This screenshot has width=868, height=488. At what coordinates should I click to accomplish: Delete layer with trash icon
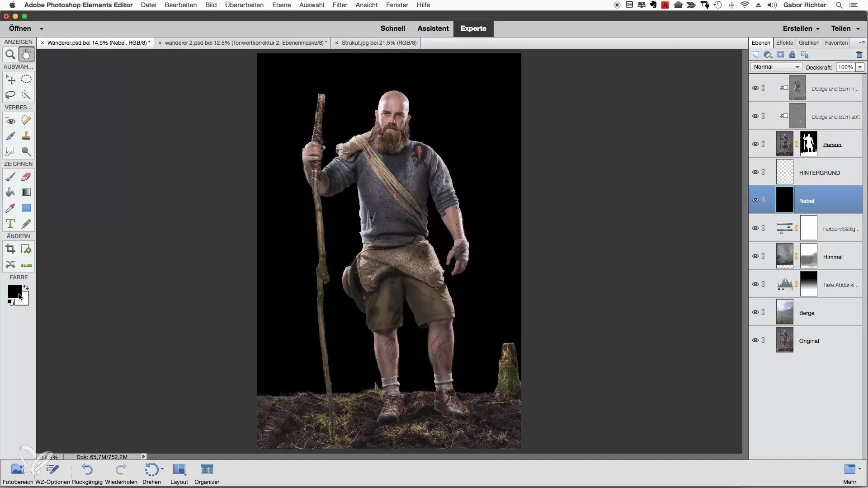pyautogui.click(x=859, y=55)
